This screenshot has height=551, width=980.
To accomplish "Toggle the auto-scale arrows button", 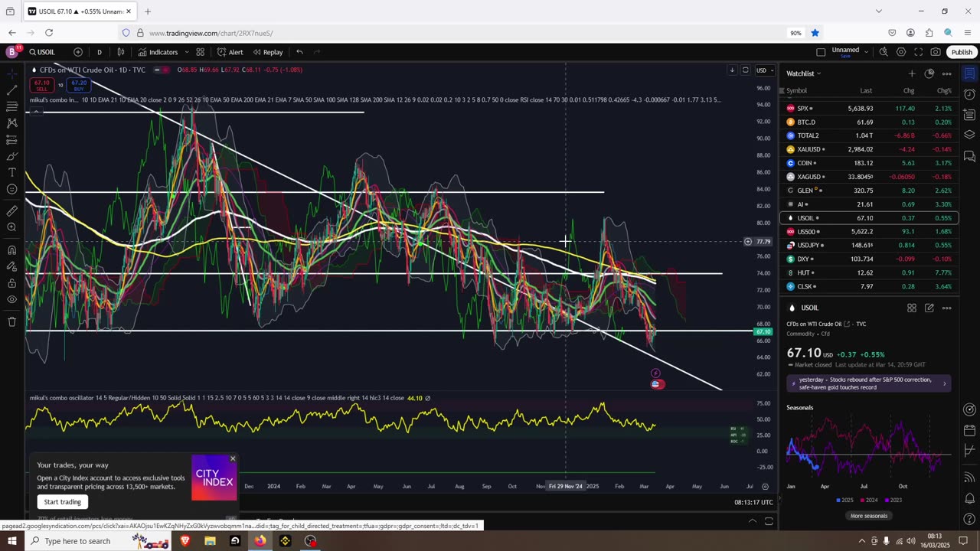I will (x=745, y=70).
